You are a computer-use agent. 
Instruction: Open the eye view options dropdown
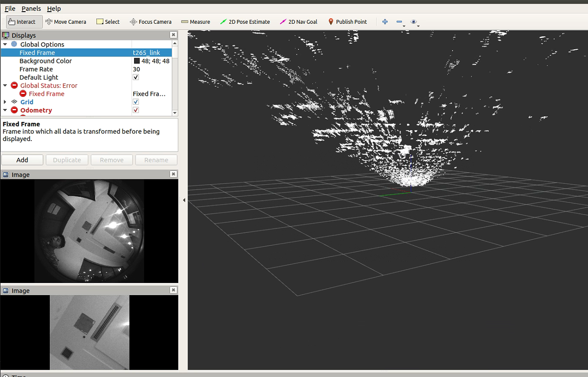tap(414, 22)
